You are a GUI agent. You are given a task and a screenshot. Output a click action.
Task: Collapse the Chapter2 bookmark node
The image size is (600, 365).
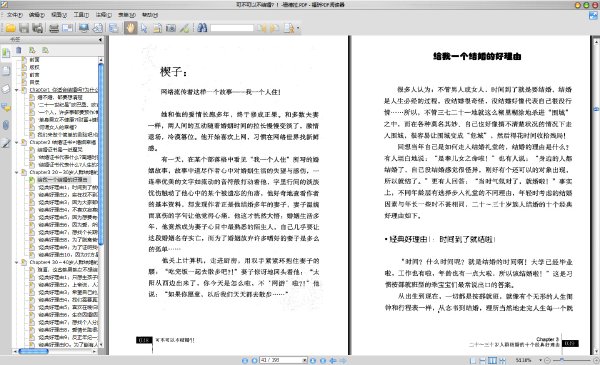click(x=16, y=142)
